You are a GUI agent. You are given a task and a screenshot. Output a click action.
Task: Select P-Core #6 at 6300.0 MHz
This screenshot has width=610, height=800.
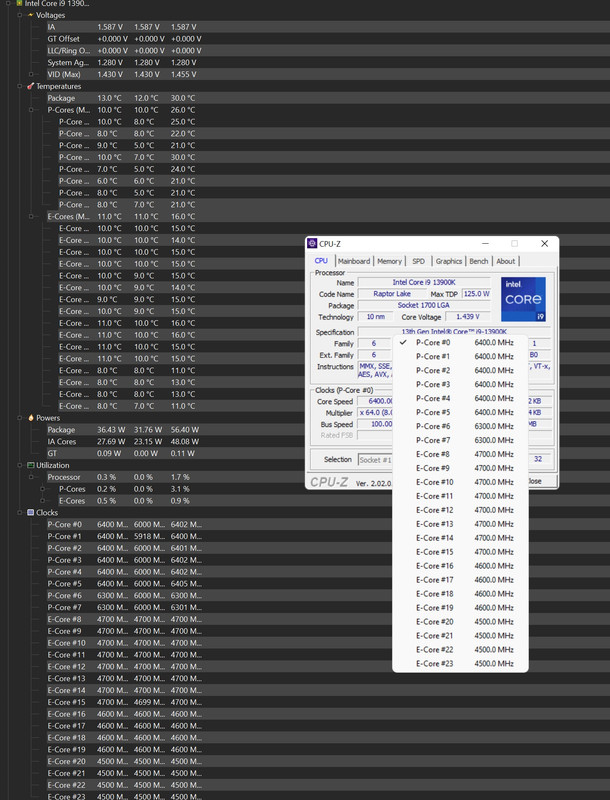coord(460,426)
